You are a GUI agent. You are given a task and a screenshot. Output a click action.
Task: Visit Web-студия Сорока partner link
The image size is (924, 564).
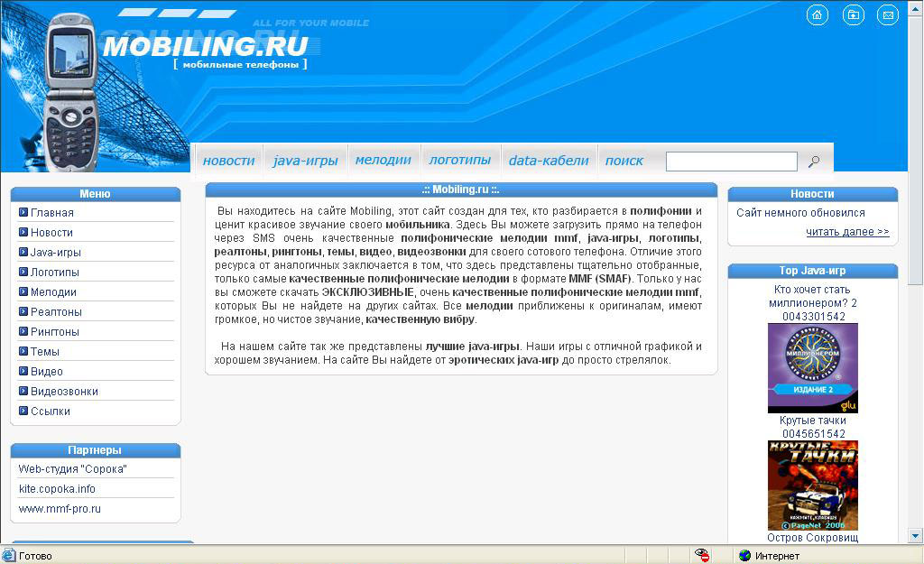[x=72, y=468]
